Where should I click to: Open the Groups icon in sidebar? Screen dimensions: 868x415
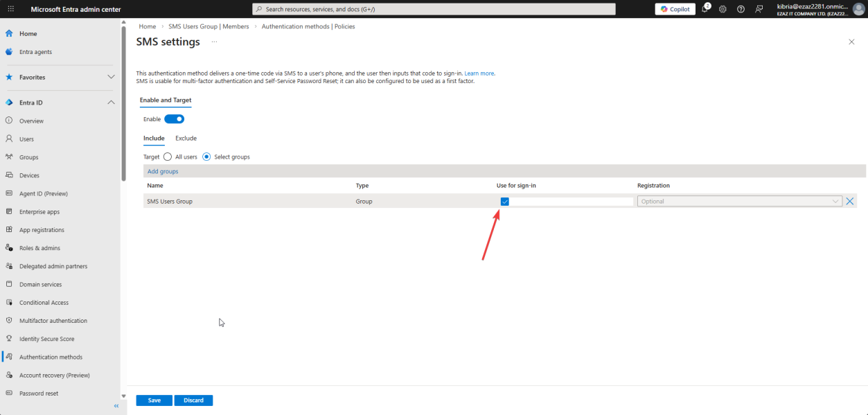(x=9, y=157)
